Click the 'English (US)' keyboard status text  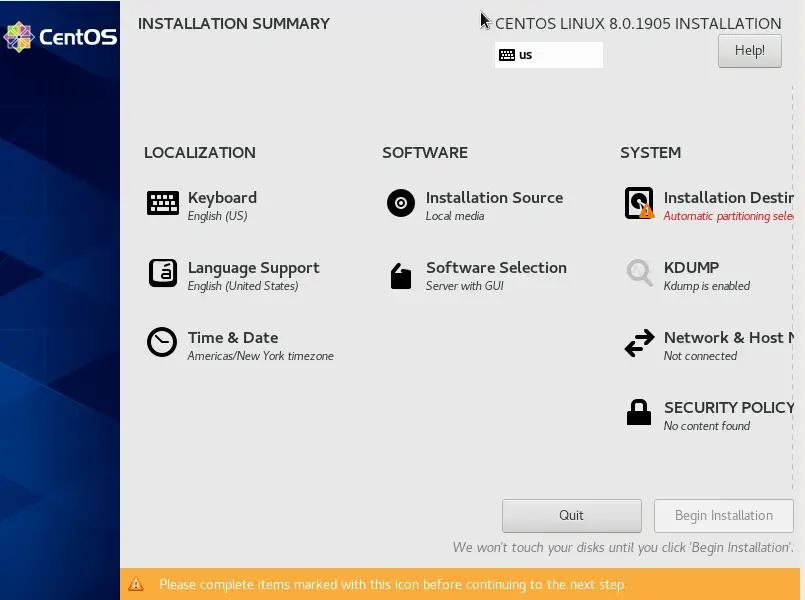(218, 216)
